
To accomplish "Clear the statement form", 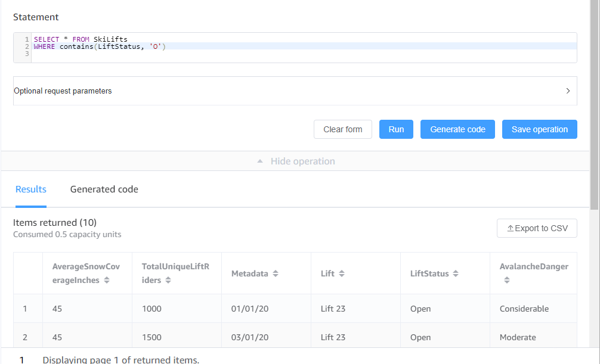I will (342, 129).
